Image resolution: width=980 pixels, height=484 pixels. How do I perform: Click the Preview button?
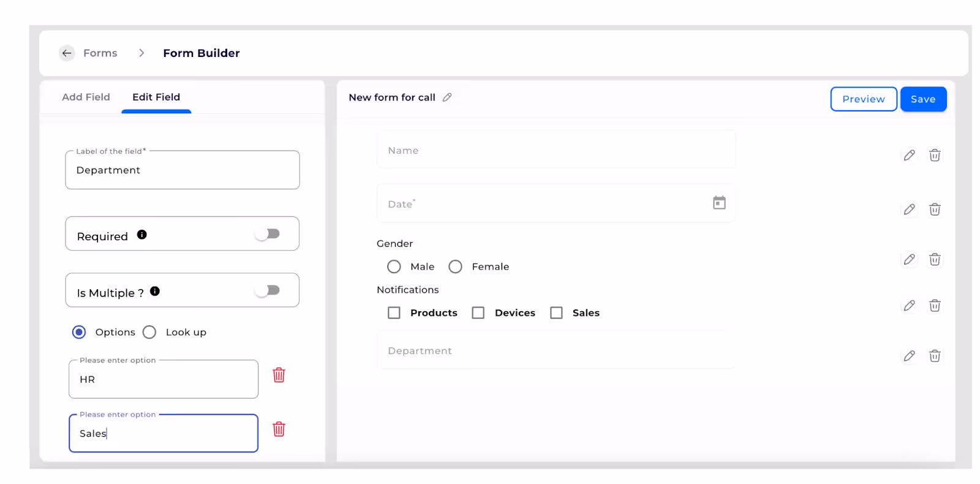click(x=864, y=99)
